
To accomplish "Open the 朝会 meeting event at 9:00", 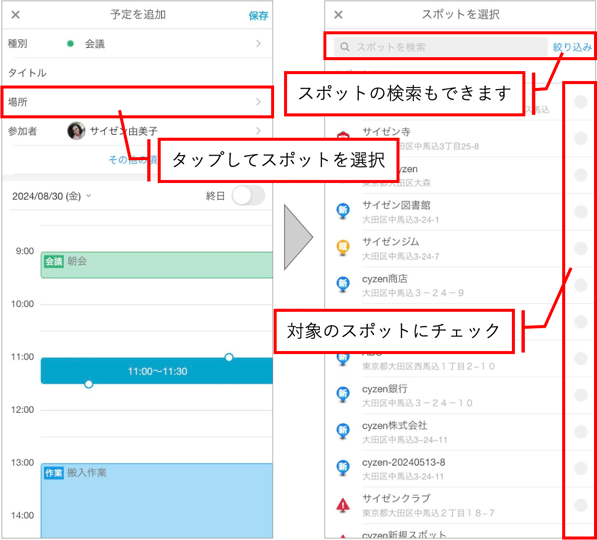I will [156, 265].
